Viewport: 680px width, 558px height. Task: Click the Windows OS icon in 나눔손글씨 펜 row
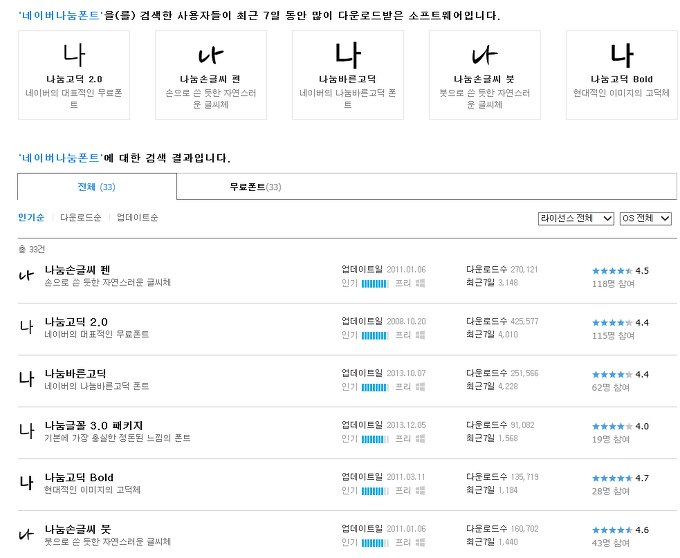coord(420,283)
